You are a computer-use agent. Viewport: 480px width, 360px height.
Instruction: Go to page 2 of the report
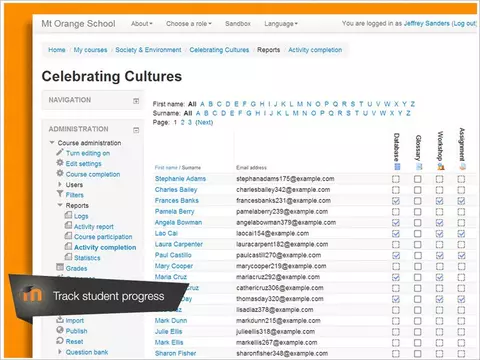[x=182, y=122]
